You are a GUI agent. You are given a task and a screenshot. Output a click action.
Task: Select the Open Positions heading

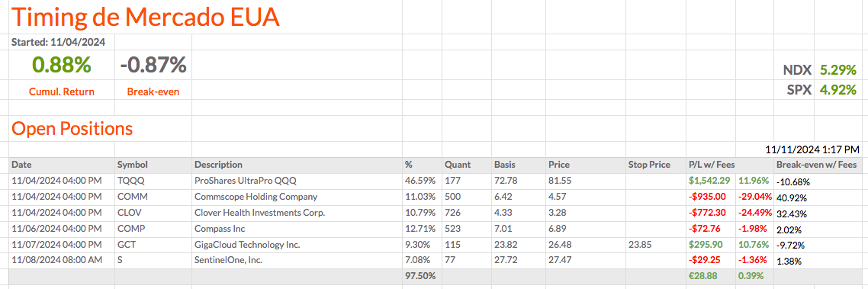[72, 128]
